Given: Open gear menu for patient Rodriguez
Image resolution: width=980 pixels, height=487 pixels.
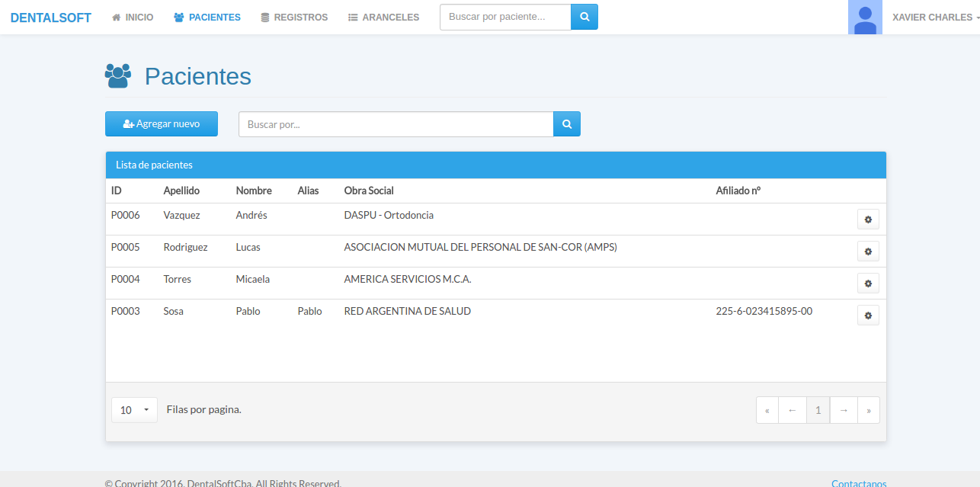Looking at the screenshot, I should click(x=868, y=252).
